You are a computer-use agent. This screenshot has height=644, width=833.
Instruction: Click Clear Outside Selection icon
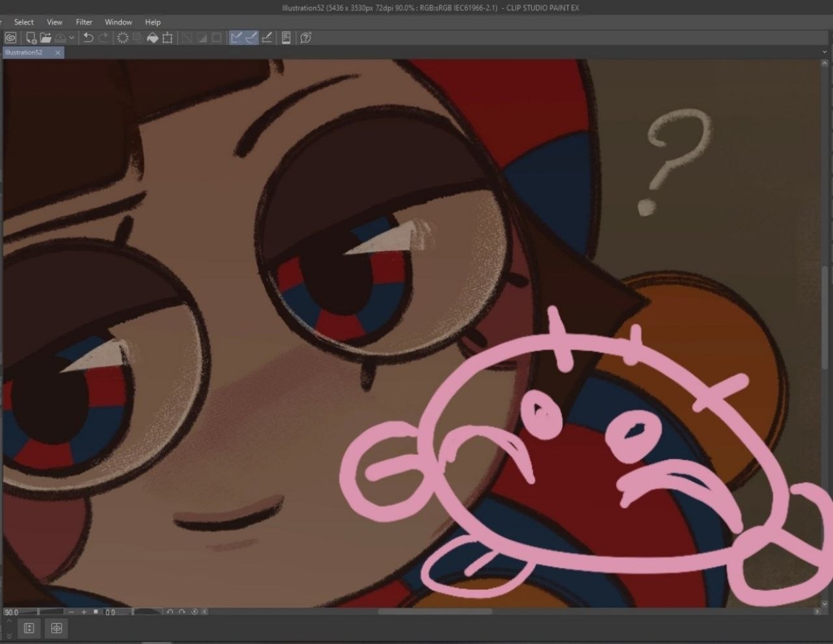point(137,38)
